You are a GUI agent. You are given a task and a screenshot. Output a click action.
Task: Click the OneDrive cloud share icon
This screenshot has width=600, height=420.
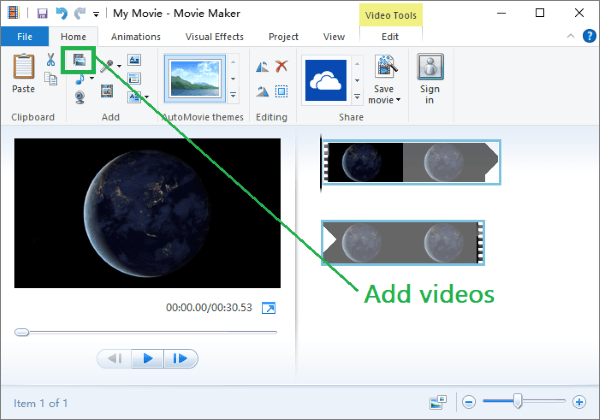(326, 80)
